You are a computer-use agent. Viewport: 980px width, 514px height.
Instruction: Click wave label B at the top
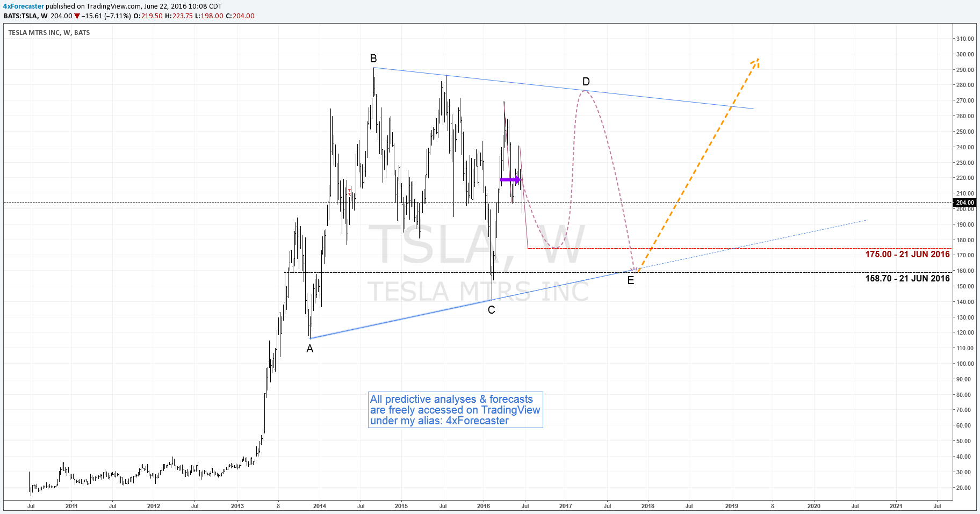[x=373, y=59]
